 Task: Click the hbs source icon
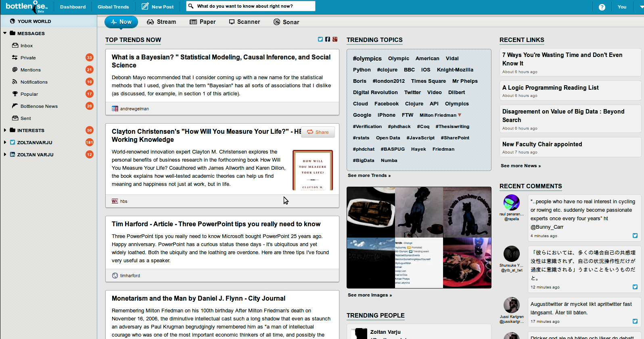(115, 201)
